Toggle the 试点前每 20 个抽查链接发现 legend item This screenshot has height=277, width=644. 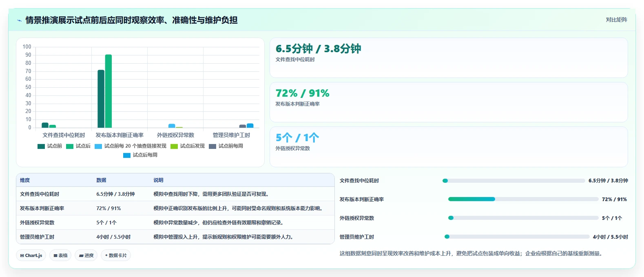tap(131, 146)
